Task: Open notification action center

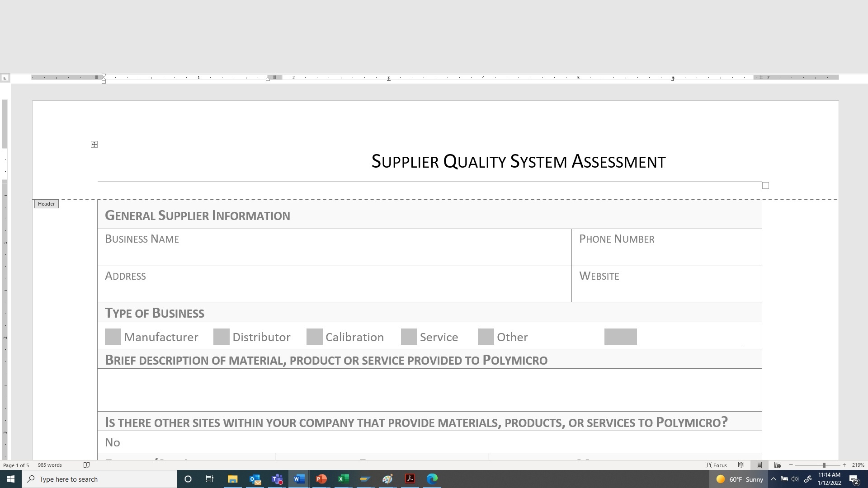Action: (854, 479)
